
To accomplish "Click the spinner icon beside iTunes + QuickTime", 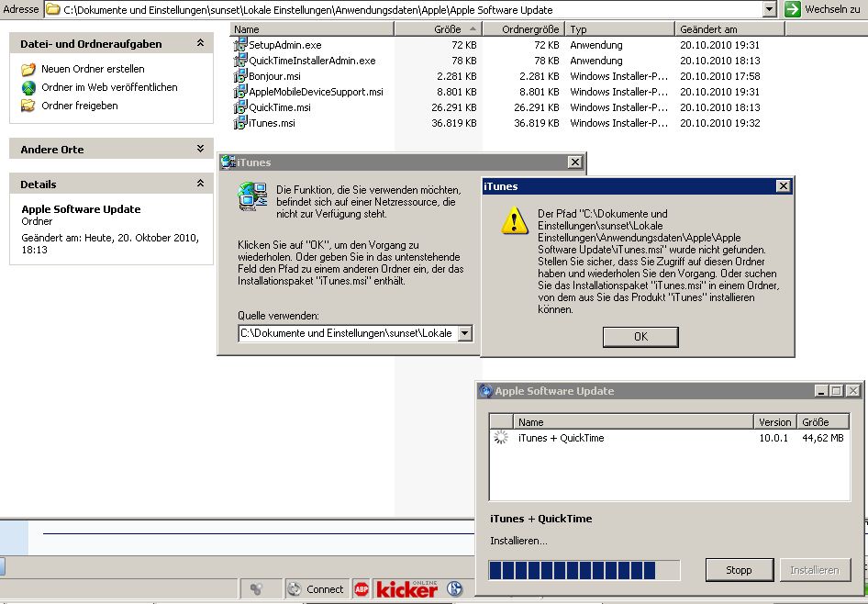I will point(501,437).
